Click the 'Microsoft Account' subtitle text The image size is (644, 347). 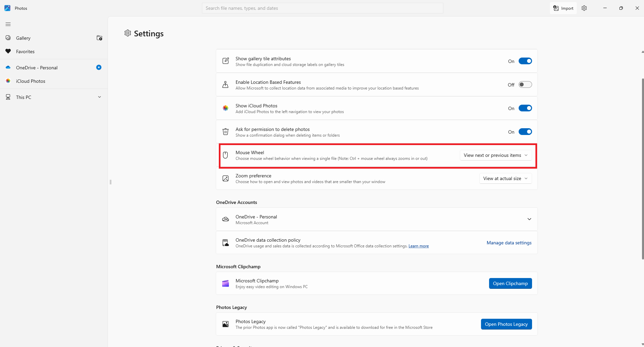pyautogui.click(x=252, y=223)
